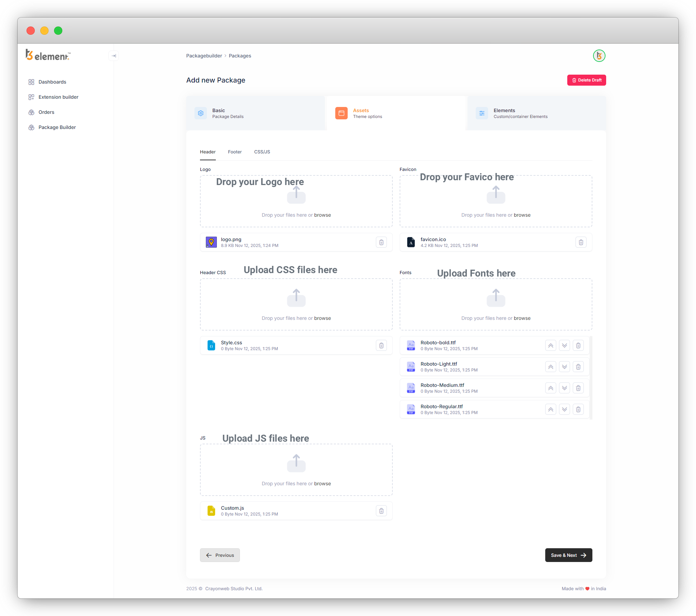This screenshot has height=616, width=696.
Task: Remove favicon.ico with trash icon
Action: click(x=581, y=242)
